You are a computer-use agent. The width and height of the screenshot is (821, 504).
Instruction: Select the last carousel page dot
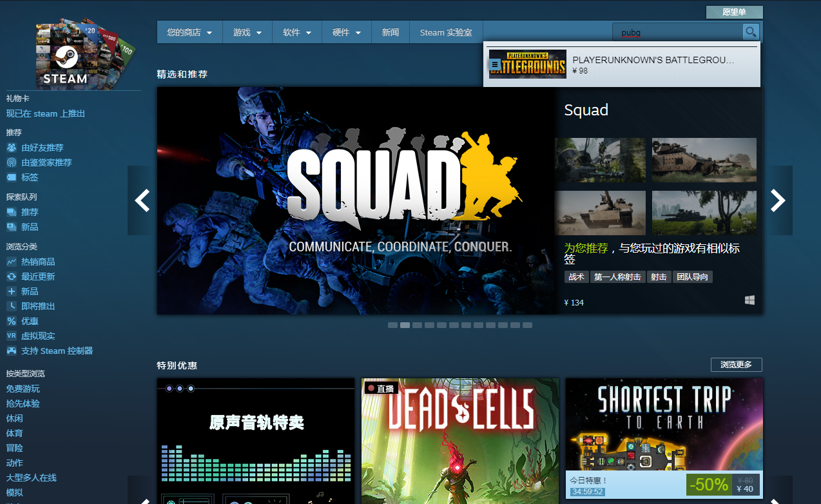tap(527, 325)
